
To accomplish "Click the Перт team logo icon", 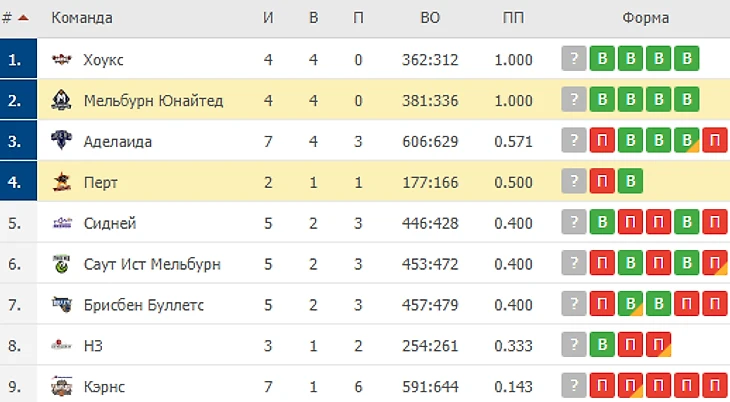I will (62, 183).
